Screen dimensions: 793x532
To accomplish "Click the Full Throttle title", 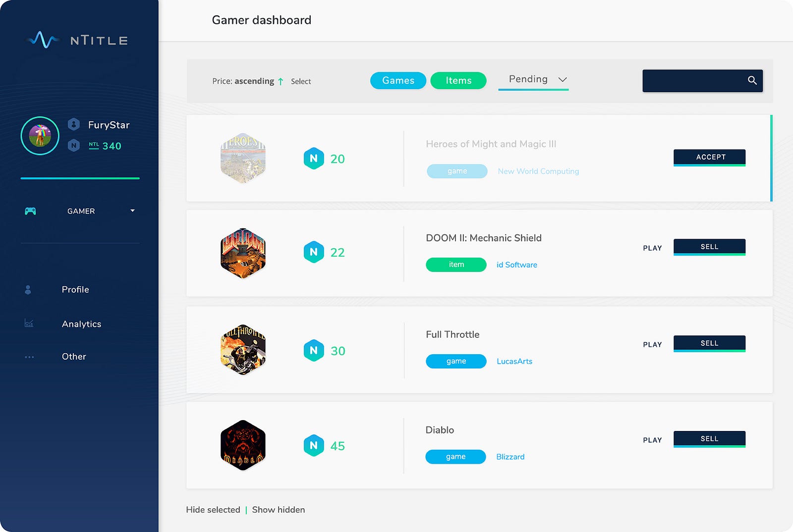I will (453, 334).
